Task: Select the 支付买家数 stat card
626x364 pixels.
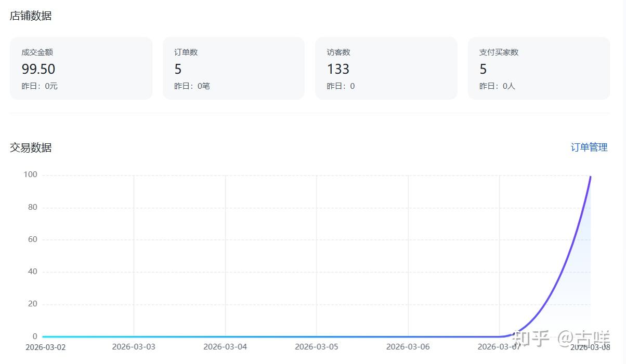Action: coord(539,68)
